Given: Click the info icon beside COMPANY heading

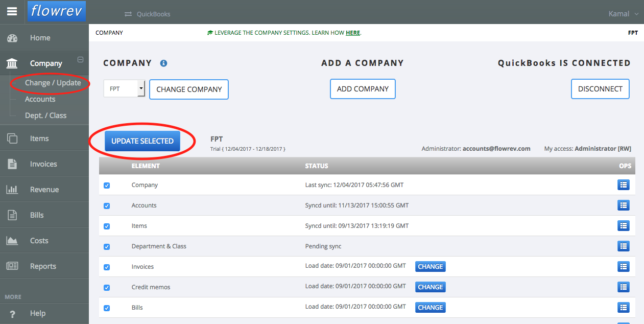Looking at the screenshot, I should 163,63.
